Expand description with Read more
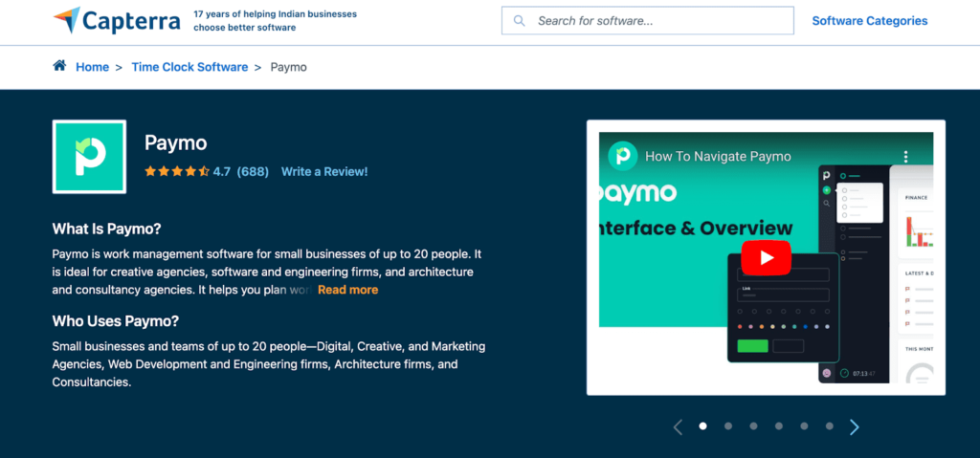Viewport: 980px width, 458px height. click(348, 290)
